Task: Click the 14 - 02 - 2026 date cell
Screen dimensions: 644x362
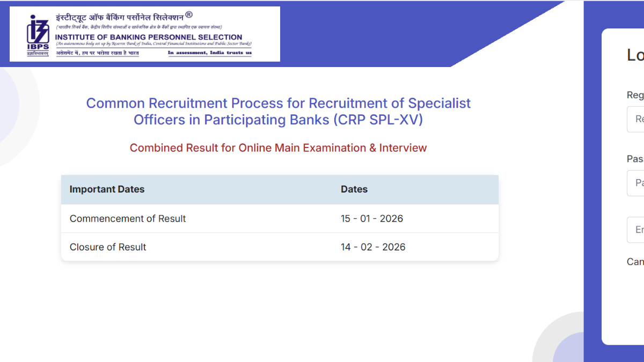Action: [x=373, y=247]
